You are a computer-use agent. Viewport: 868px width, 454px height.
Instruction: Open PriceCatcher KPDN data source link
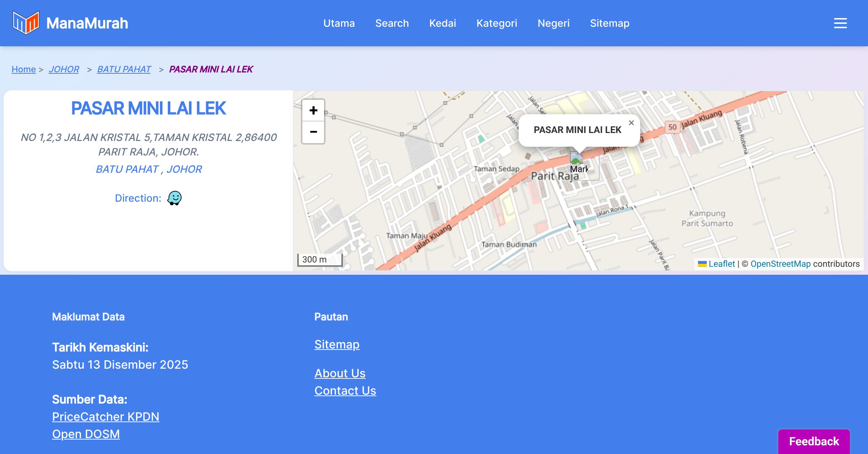[x=106, y=416]
